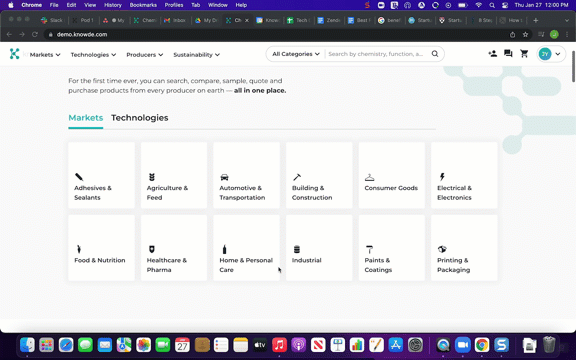The height and width of the screenshot is (360, 576).
Task: Open the Home & Personal Care card
Action: (246, 248)
